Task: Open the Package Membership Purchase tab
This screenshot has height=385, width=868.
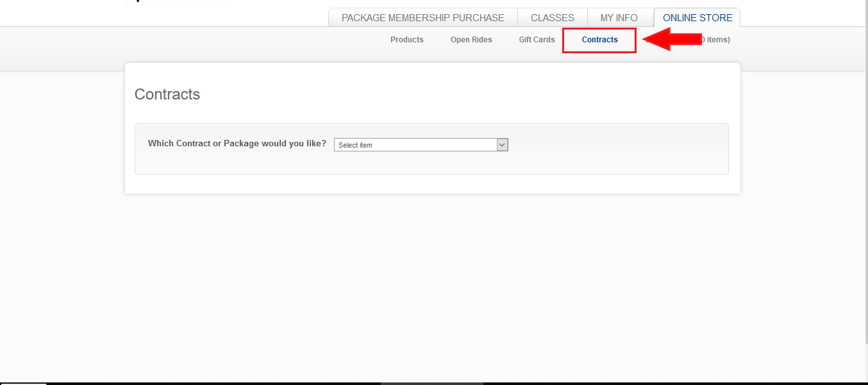Action: [422, 18]
